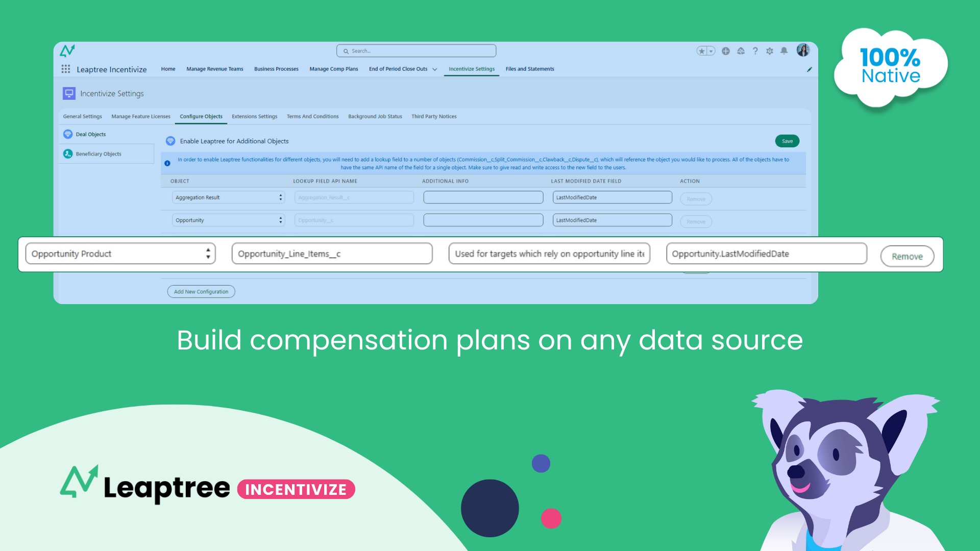This screenshot has width=980, height=551.
Task: Open Help with the question mark icon
Action: point(755,51)
